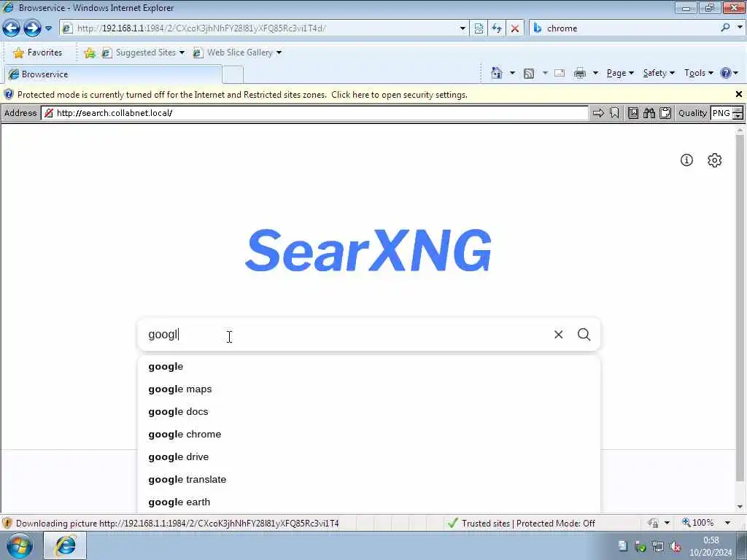The height and width of the screenshot is (560, 747).
Task: Open the SearXNG preferences gear icon
Action: pyautogui.click(x=714, y=160)
